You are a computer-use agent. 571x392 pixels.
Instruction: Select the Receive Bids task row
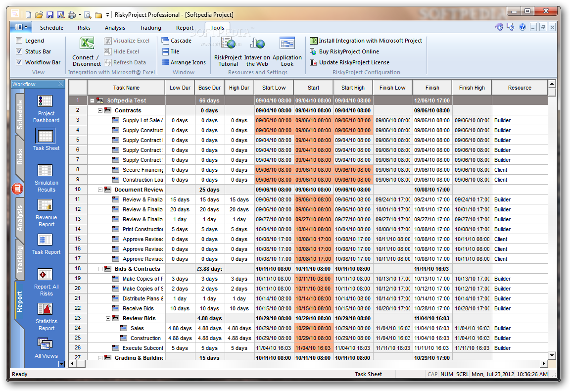pos(308,308)
